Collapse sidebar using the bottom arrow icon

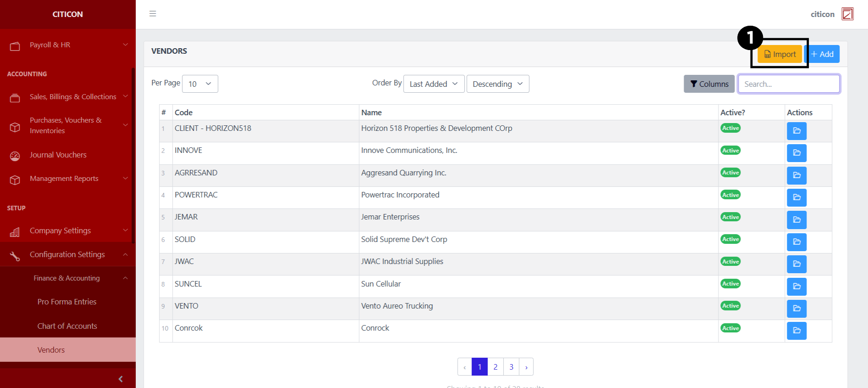121,379
